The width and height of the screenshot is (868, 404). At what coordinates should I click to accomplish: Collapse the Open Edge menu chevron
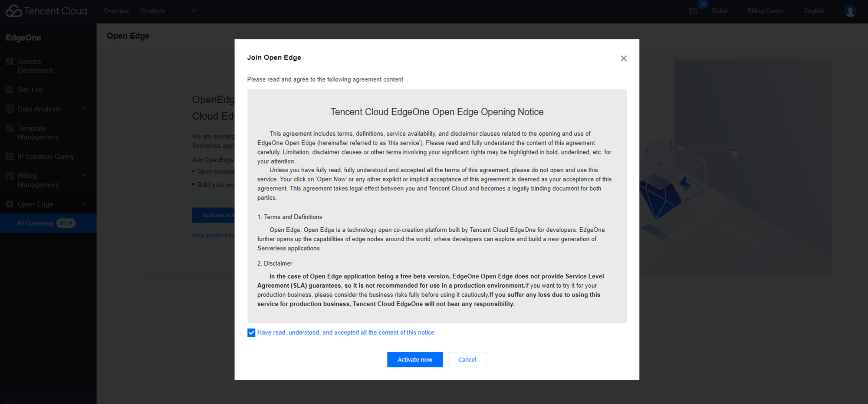85,204
